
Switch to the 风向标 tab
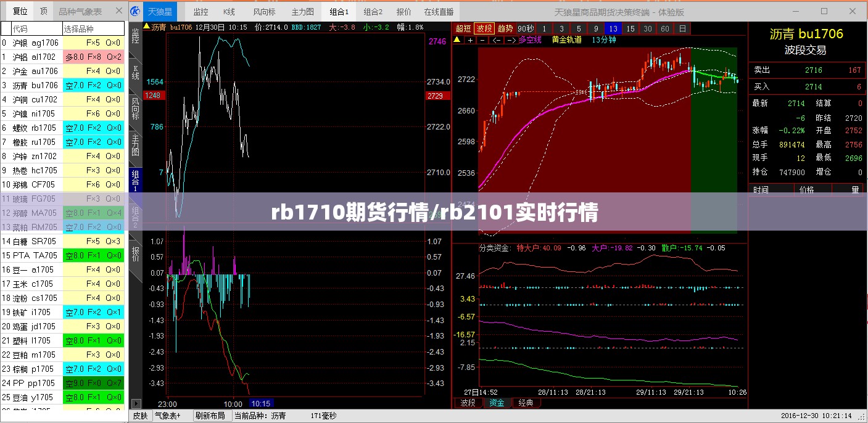pos(264,12)
